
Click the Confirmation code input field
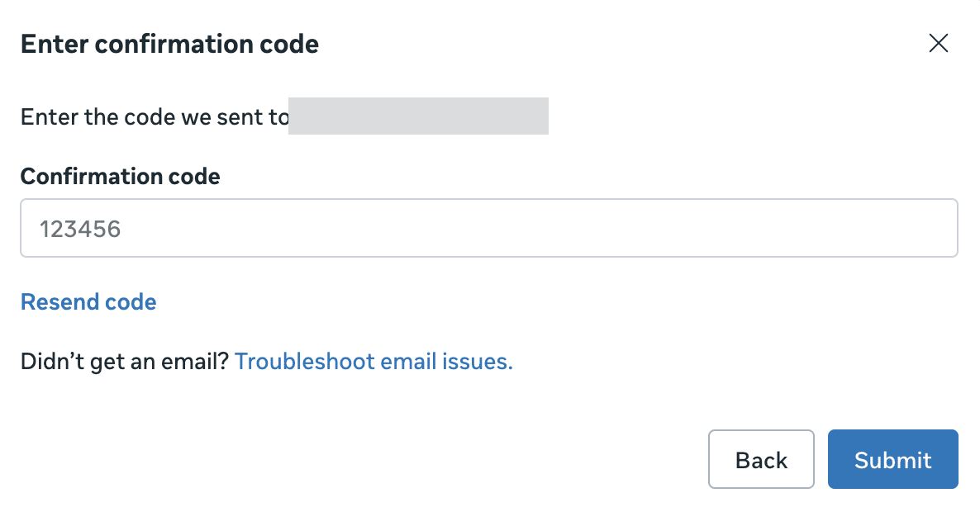[x=488, y=228]
